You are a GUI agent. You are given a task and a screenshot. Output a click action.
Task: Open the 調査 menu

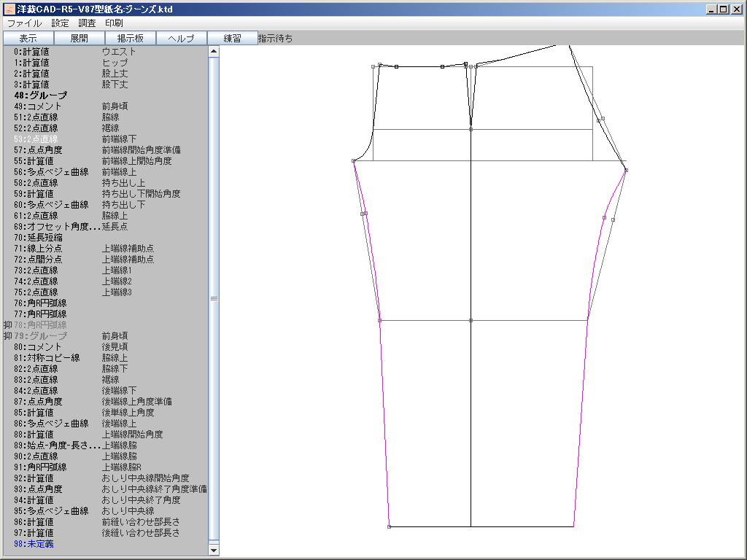(88, 23)
